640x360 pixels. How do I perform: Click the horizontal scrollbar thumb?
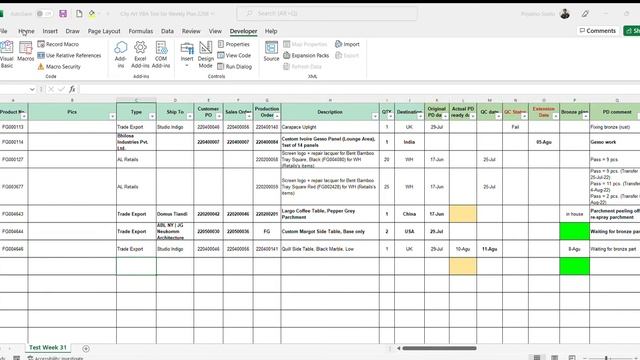click(440, 348)
